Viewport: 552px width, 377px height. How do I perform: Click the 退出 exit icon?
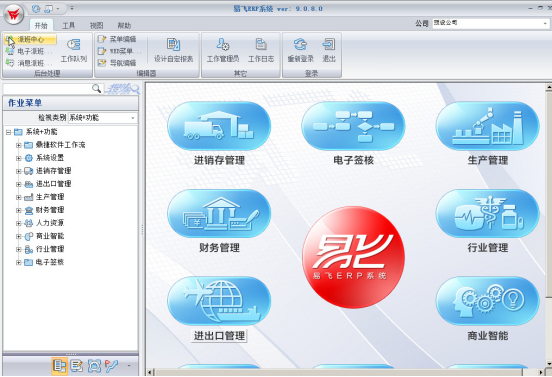[329, 45]
